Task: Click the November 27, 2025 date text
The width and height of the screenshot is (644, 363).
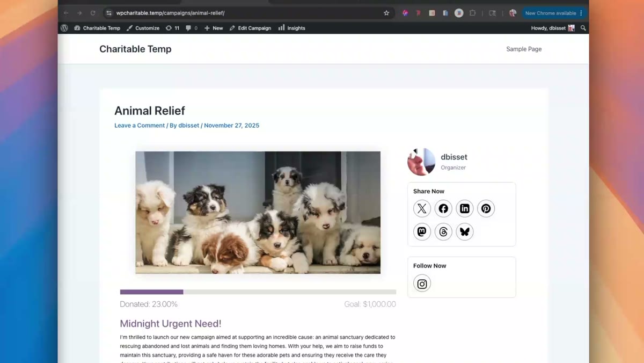Action: coord(231,125)
